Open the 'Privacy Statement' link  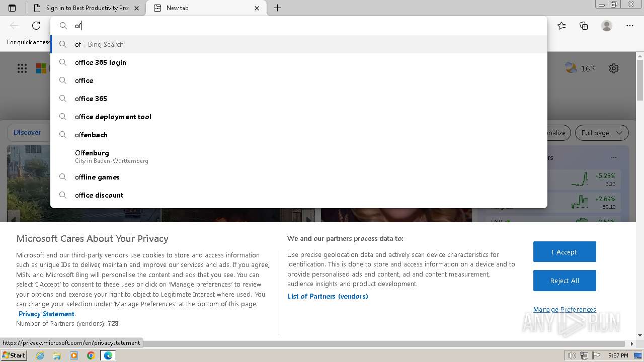click(x=46, y=314)
